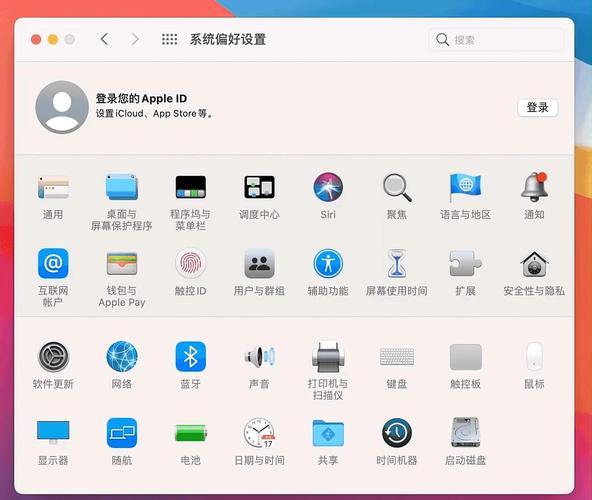Open 通知 (Notifications) preferences
This screenshot has width=592, height=500.
pyautogui.click(x=534, y=187)
